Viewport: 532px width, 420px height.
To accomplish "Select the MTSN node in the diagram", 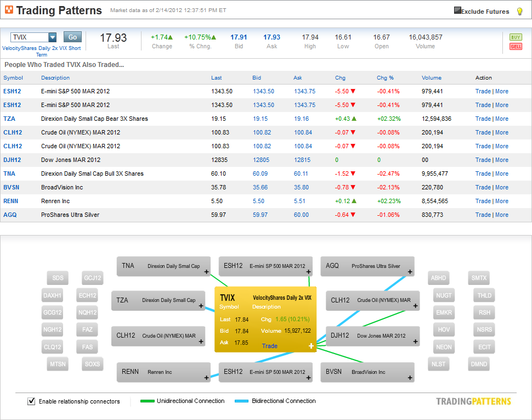I will (58, 364).
